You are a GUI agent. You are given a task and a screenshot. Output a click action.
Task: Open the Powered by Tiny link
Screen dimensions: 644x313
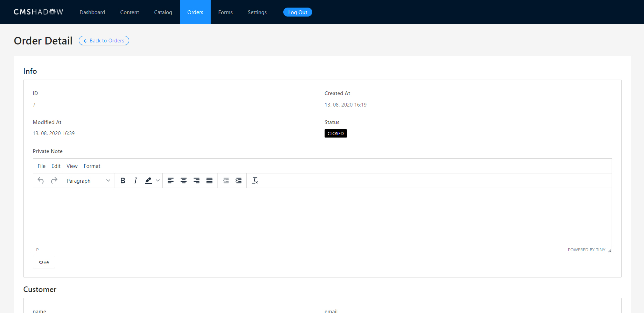point(587,250)
